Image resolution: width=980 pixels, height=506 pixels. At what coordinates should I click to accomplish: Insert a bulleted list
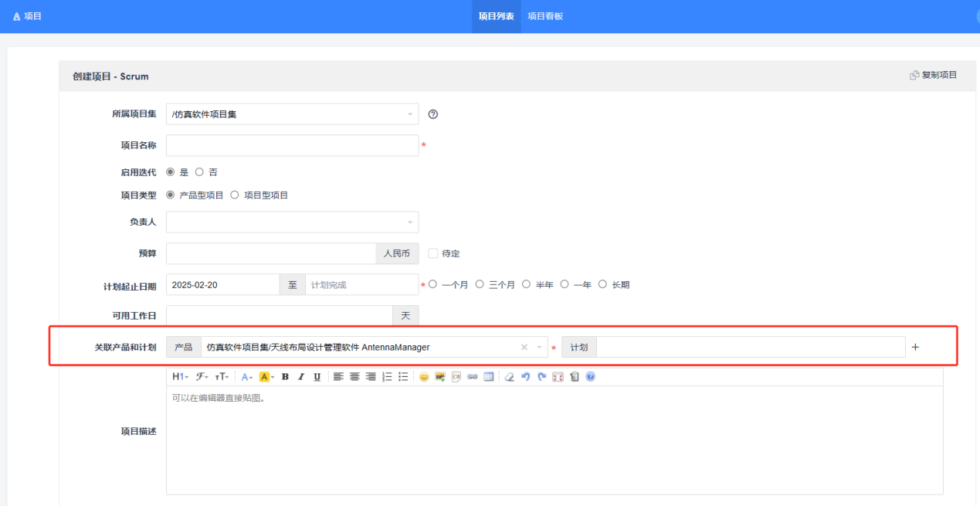tap(402, 377)
